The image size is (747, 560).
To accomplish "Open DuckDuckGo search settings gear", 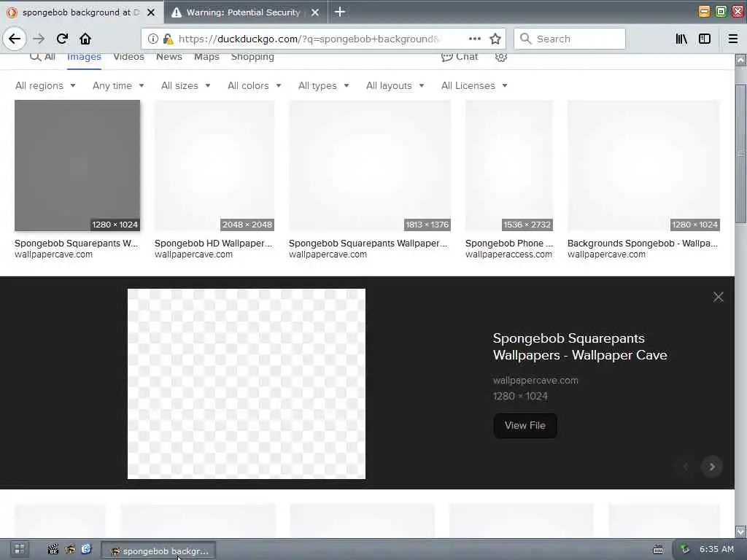I will [500, 57].
